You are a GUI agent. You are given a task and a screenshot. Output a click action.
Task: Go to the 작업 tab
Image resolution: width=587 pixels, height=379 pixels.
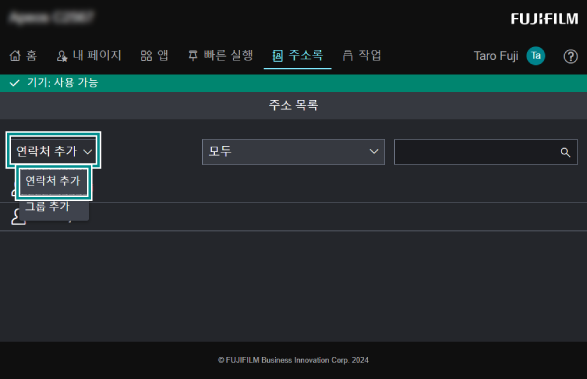(362, 56)
